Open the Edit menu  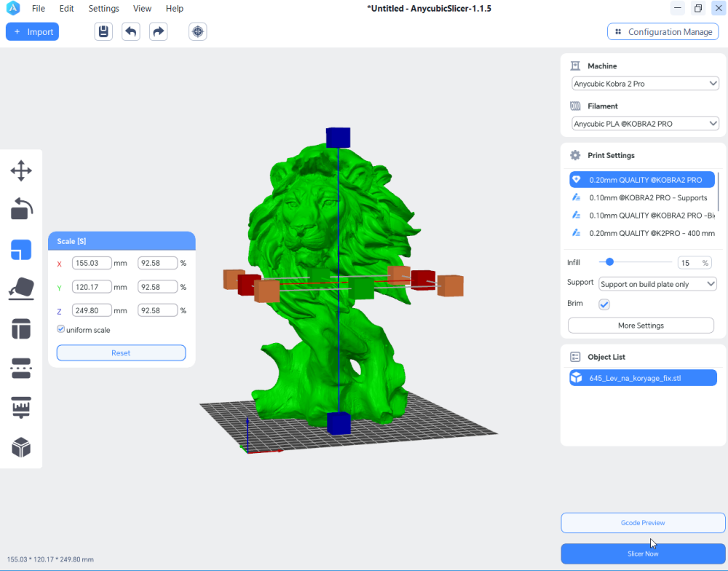pyautogui.click(x=66, y=8)
